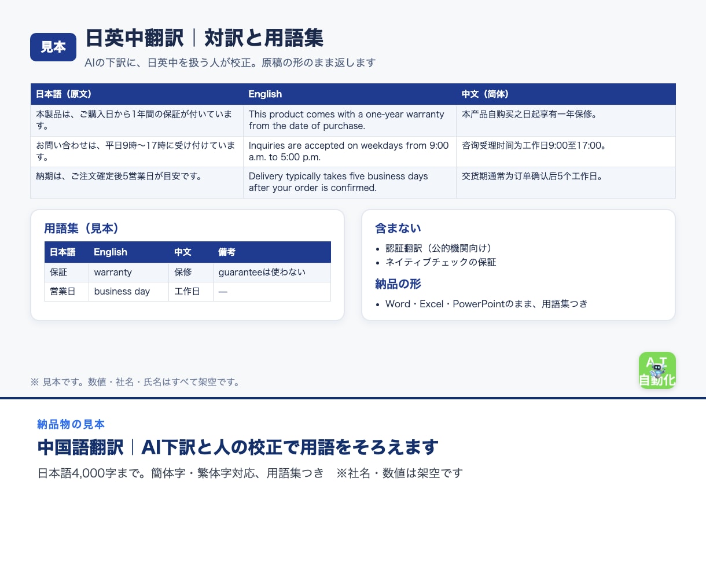Select the cell 'Inquiries are accepted on weekdays'
The height and width of the screenshot is (588, 706).
350,152
